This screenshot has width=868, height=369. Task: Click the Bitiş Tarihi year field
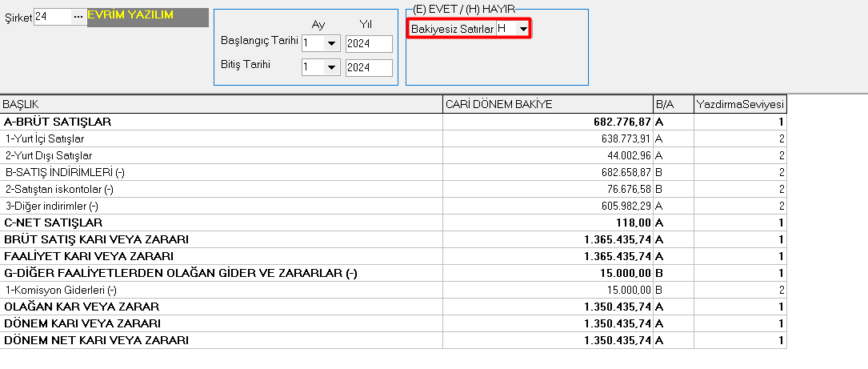coord(369,67)
